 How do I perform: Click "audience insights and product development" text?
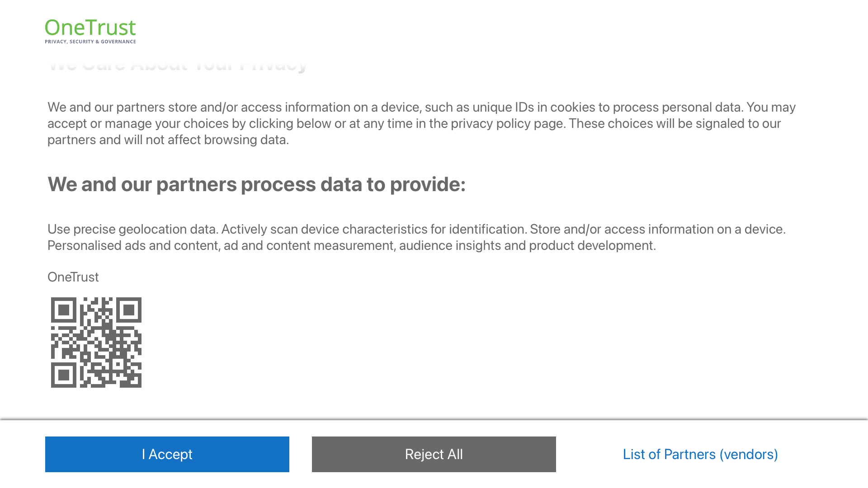tap(527, 245)
